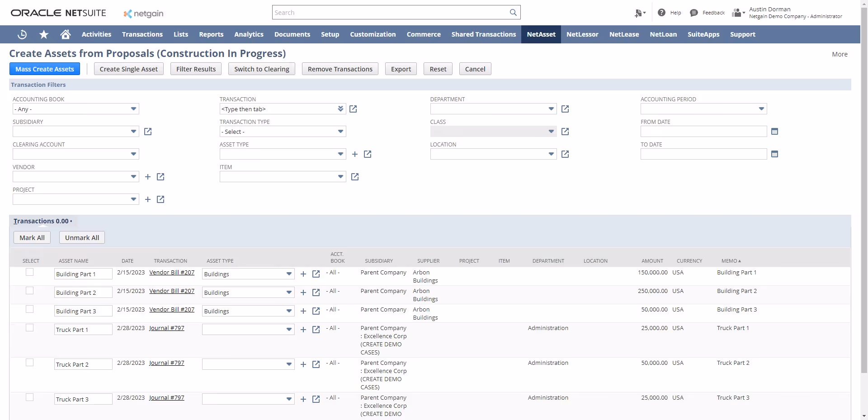Open the From Date calendar picker

[x=774, y=131]
